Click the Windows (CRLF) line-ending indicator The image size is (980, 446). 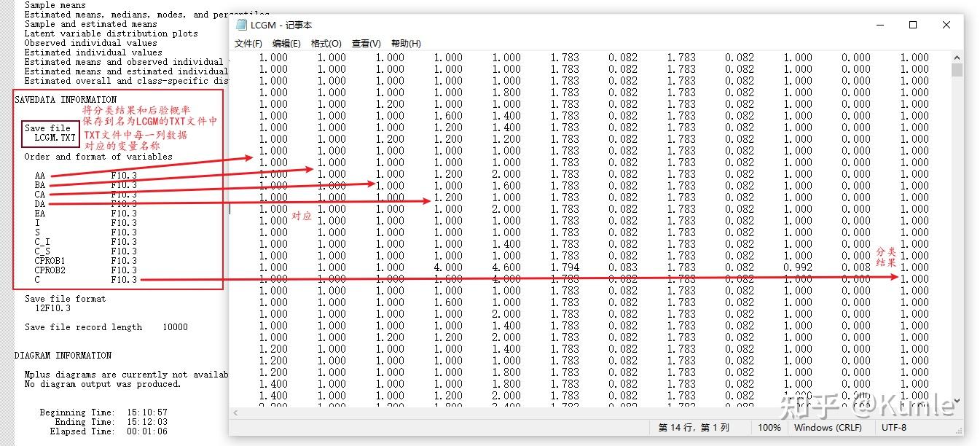coord(830,428)
